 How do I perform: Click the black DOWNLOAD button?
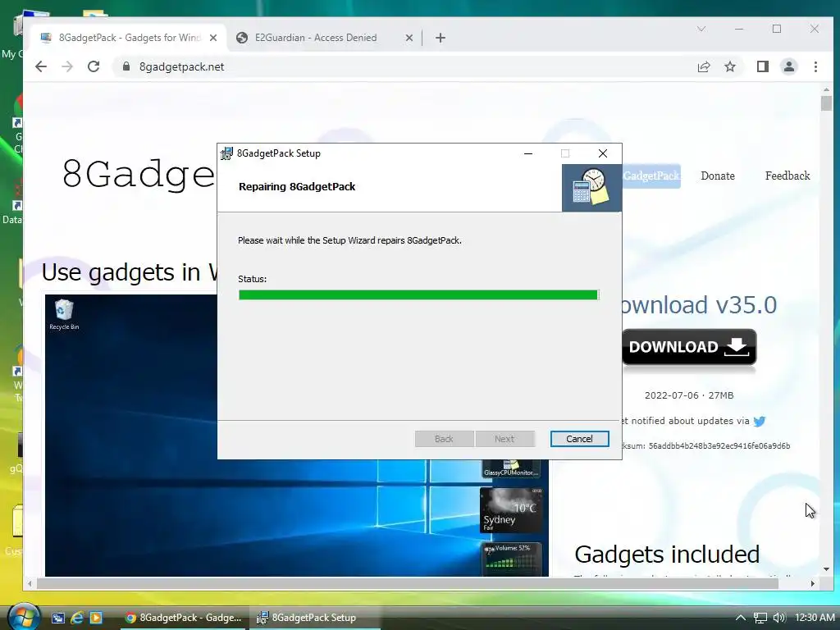689,347
